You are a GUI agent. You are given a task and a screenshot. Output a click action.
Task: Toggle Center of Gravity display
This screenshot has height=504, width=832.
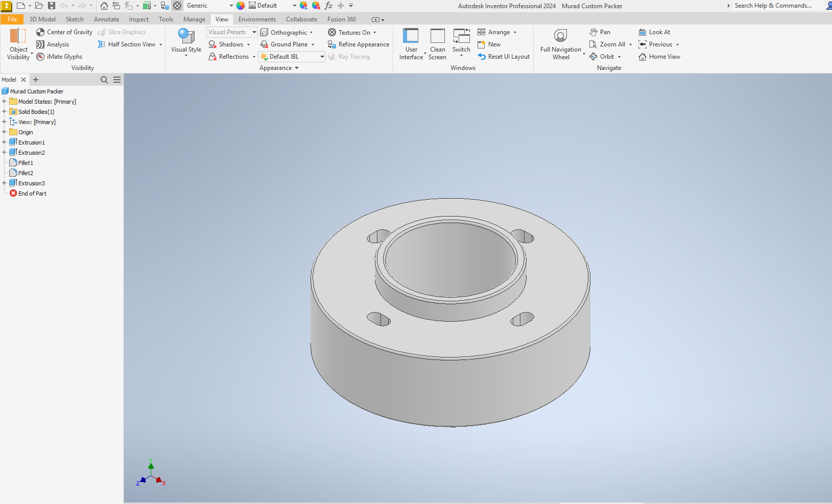[x=64, y=32]
